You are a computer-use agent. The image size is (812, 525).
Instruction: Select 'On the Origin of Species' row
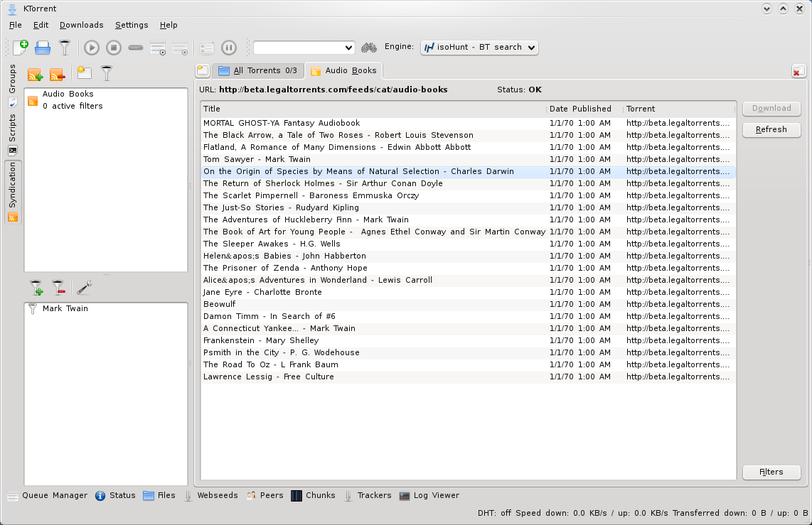[468, 171]
